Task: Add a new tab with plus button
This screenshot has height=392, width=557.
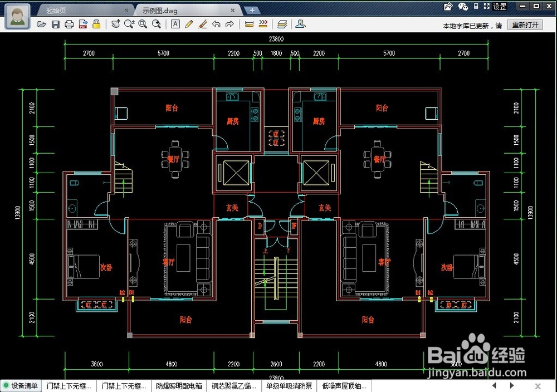Action: coord(252,10)
